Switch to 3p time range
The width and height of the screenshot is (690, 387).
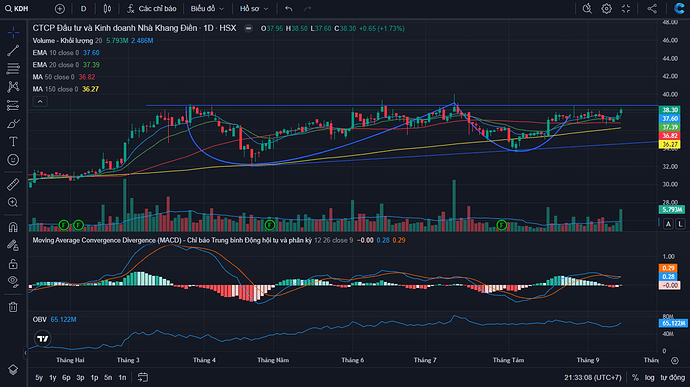[x=81, y=377]
